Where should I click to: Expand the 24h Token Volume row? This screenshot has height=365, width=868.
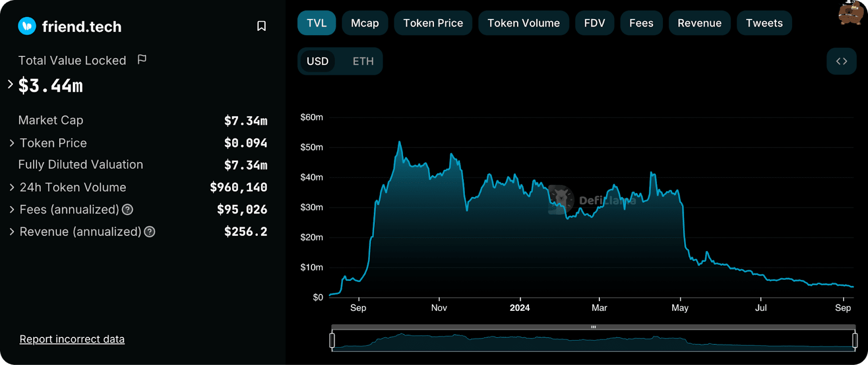(x=12, y=187)
